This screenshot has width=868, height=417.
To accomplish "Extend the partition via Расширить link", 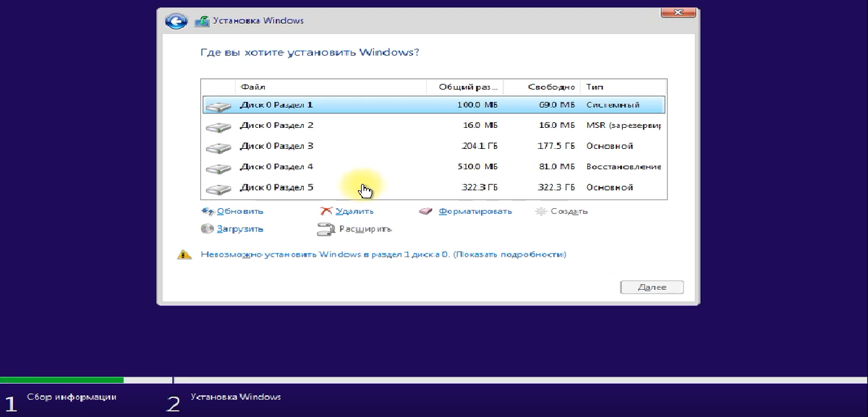I will 365,229.
